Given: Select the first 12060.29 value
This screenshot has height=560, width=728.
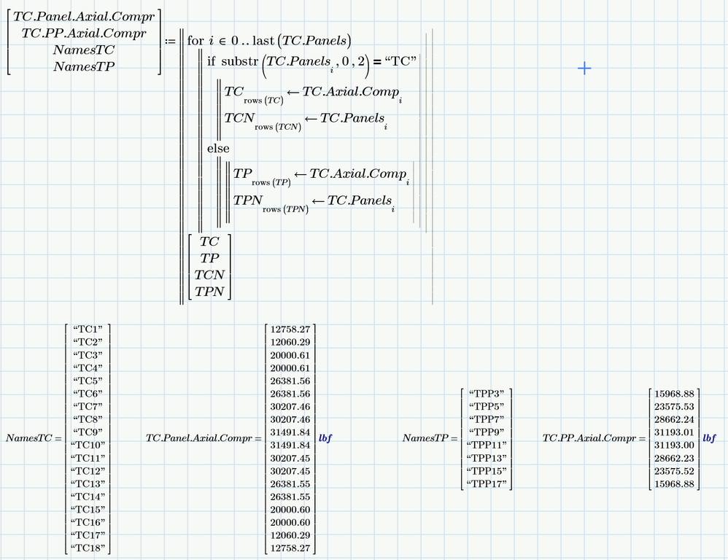Looking at the screenshot, I should [290, 343].
